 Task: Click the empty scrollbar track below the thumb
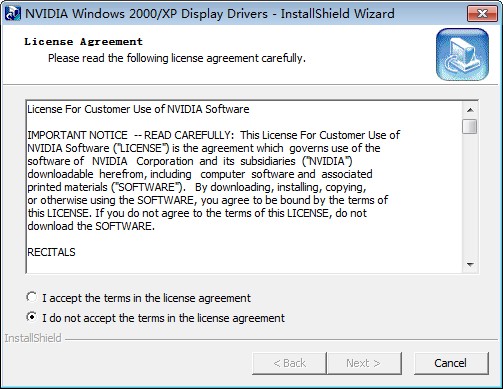(x=470, y=196)
